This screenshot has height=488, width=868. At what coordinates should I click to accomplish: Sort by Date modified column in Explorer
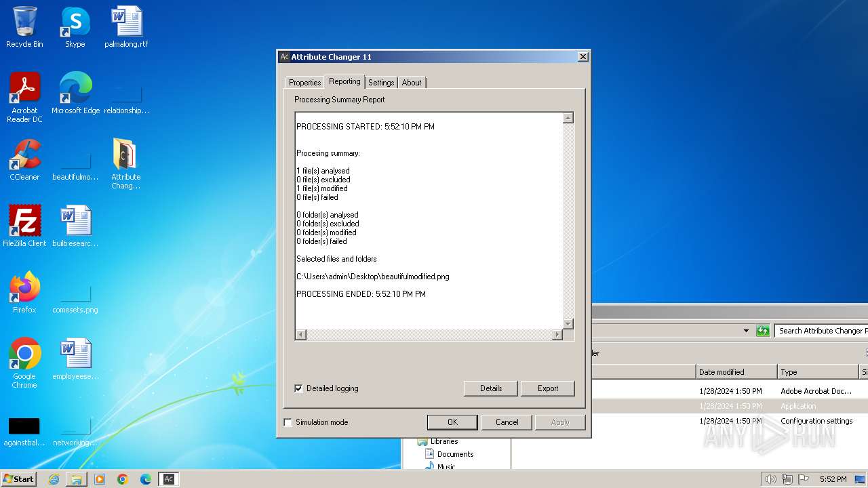click(x=736, y=372)
